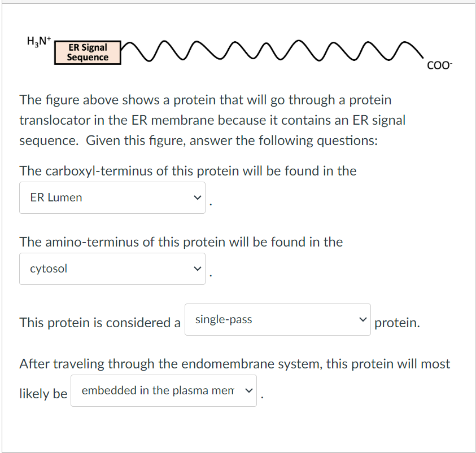The width and height of the screenshot is (476, 453).
Task: Select the ER Lumen answer field
Action: point(112,197)
